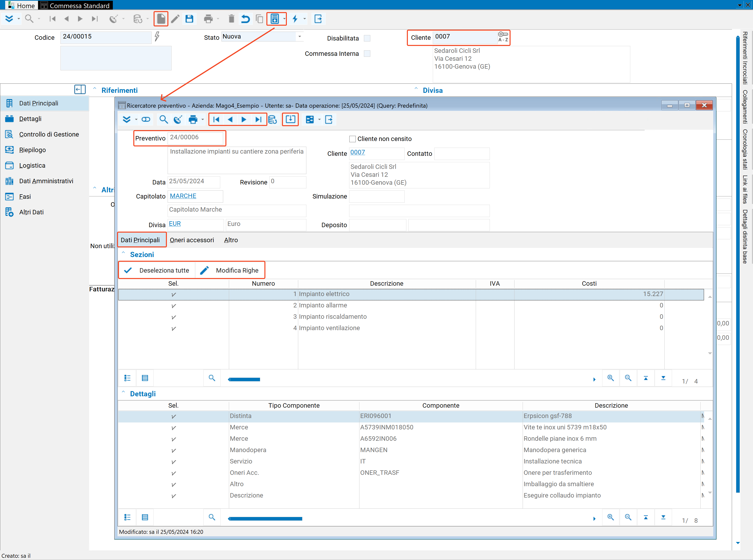753x560 pixels.
Task: Click the collapse sidebar panel icon
Action: point(80,89)
